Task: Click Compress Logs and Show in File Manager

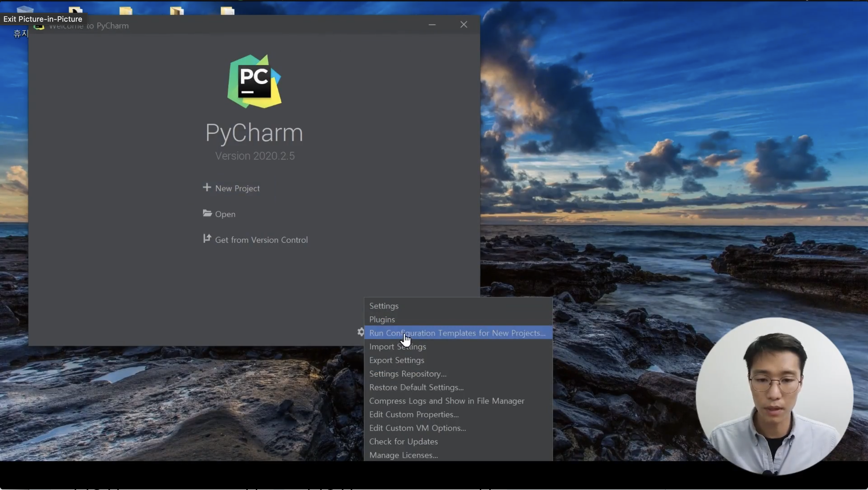Action: click(458, 401)
